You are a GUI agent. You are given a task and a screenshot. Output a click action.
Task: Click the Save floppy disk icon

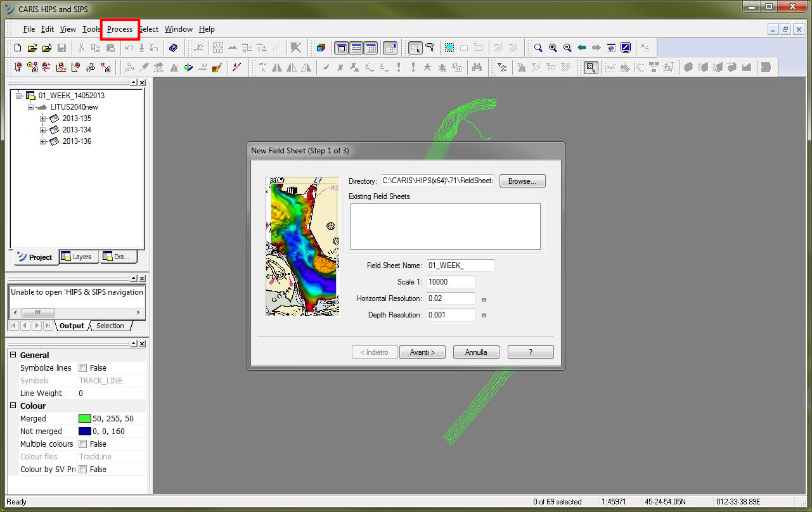coord(61,48)
